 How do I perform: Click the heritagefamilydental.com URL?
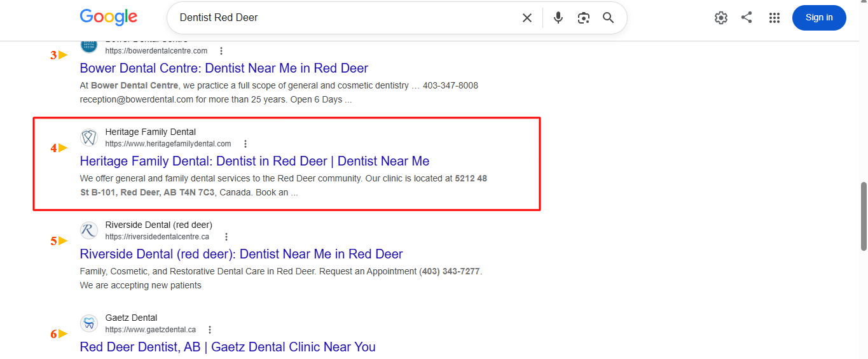tap(169, 144)
